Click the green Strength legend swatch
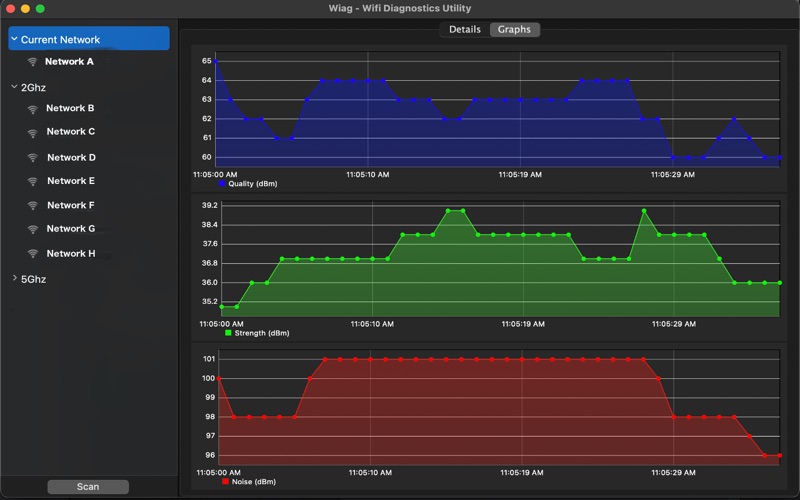This screenshot has height=500, width=800. (228, 333)
